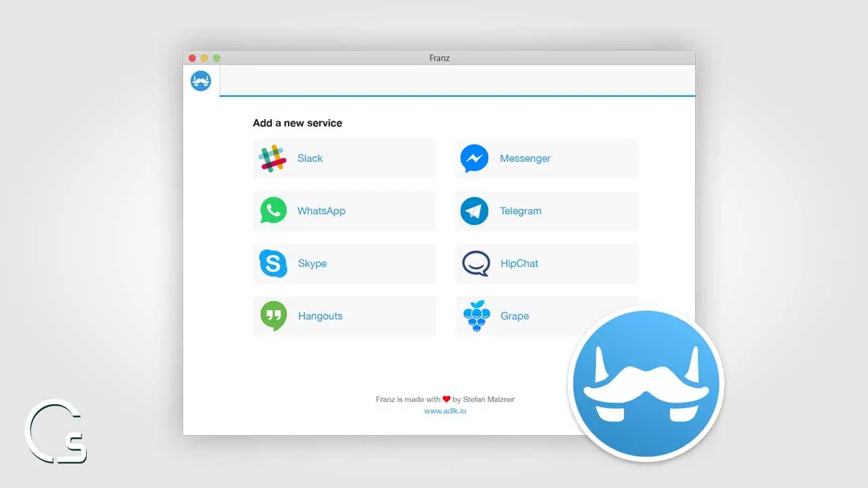Click the WhatsApp phone icon
868x488 pixels.
[x=273, y=211]
